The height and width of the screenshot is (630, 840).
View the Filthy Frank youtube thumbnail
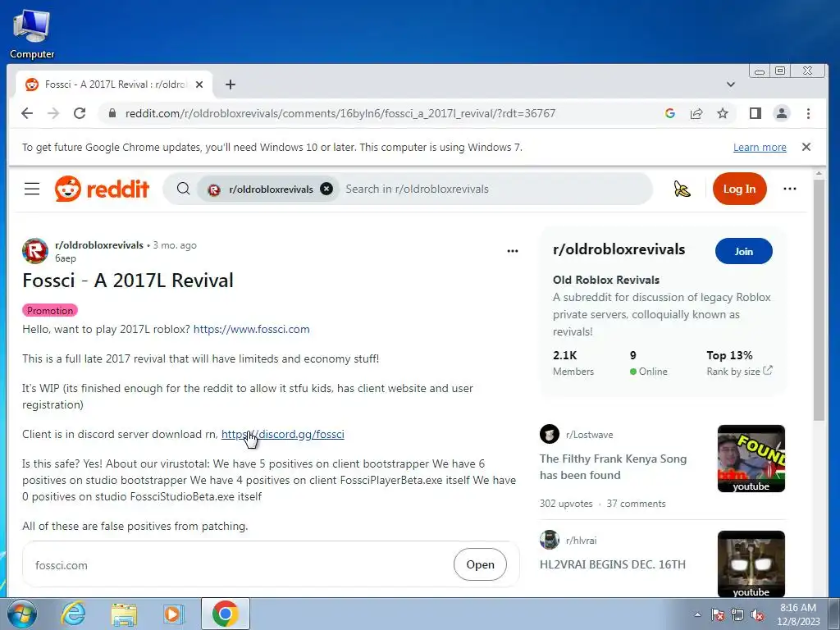(x=751, y=458)
